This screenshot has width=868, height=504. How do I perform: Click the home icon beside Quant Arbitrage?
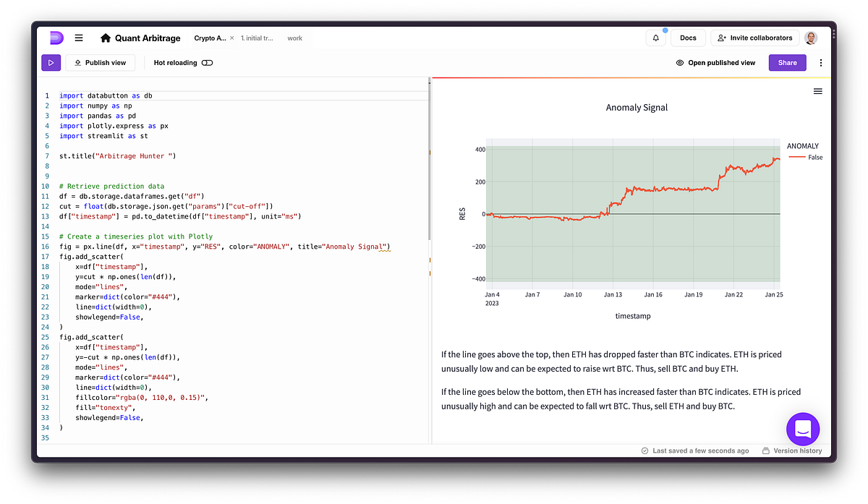click(106, 38)
